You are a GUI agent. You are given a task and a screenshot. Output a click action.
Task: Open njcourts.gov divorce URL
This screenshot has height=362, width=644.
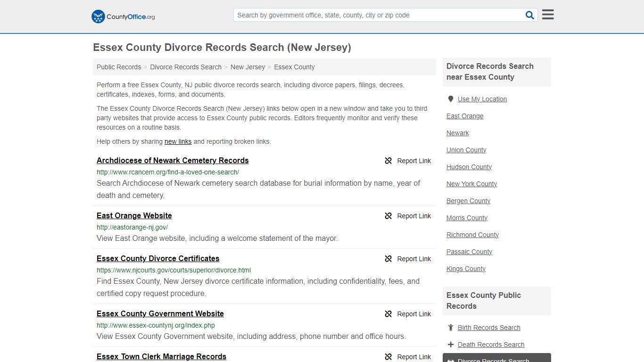coord(173,270)
